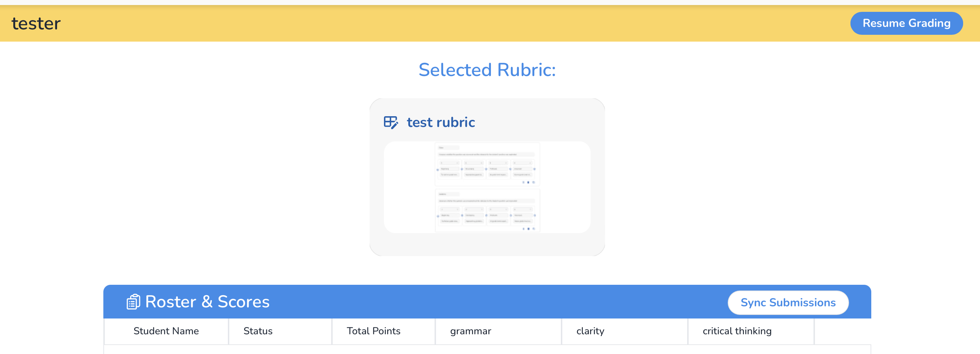The height and width of the screenshot is (354, 980).
Task: Click the trash icon in second rubric criterion preview
Action: (x=529, y=228)
